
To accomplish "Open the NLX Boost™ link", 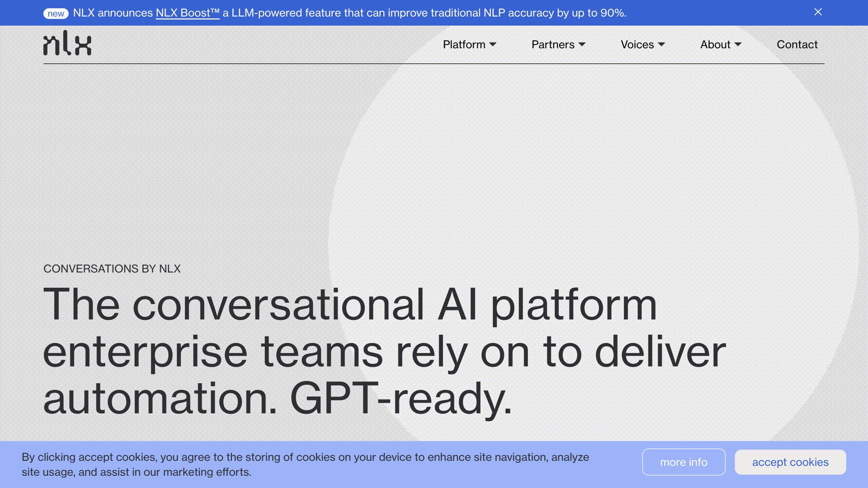I will coord(187,13).
